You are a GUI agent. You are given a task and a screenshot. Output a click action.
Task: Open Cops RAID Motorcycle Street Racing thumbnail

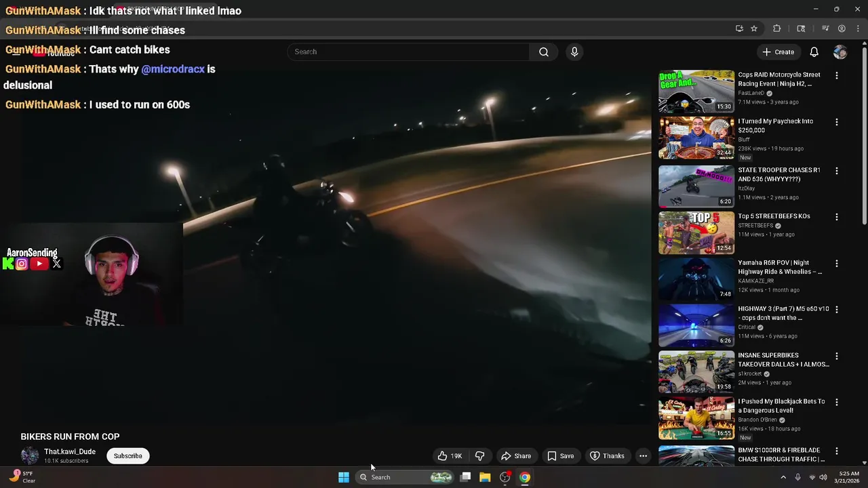pos(696,91)
